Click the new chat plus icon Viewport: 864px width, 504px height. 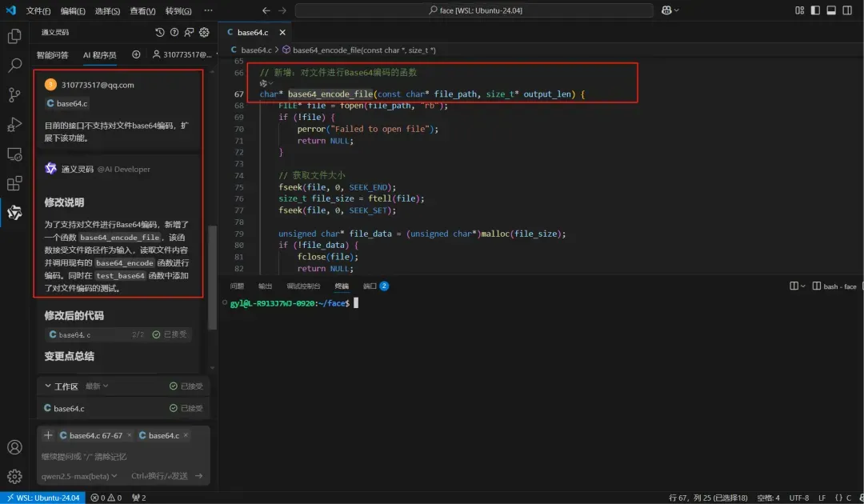tap(136, 54)
